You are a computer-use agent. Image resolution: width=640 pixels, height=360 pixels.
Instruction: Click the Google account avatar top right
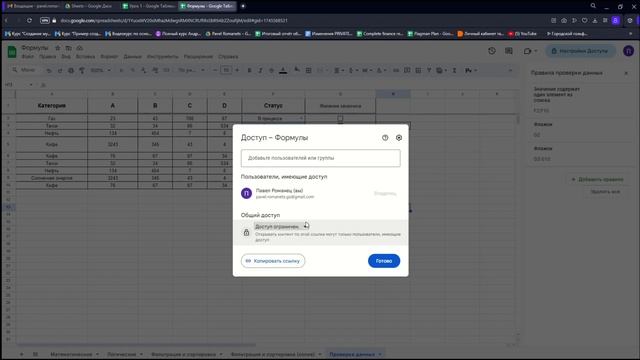629,51
